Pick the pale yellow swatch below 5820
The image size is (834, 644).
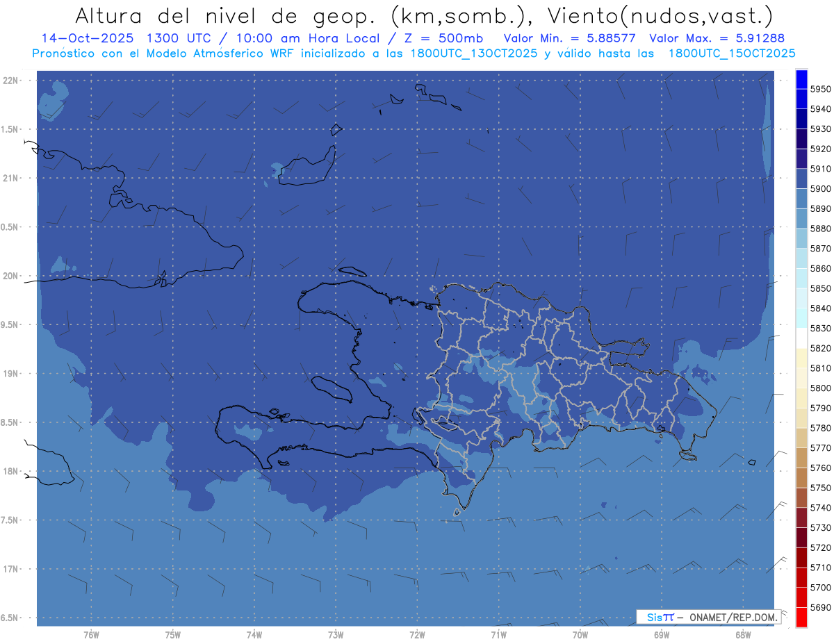pos(801,358)
